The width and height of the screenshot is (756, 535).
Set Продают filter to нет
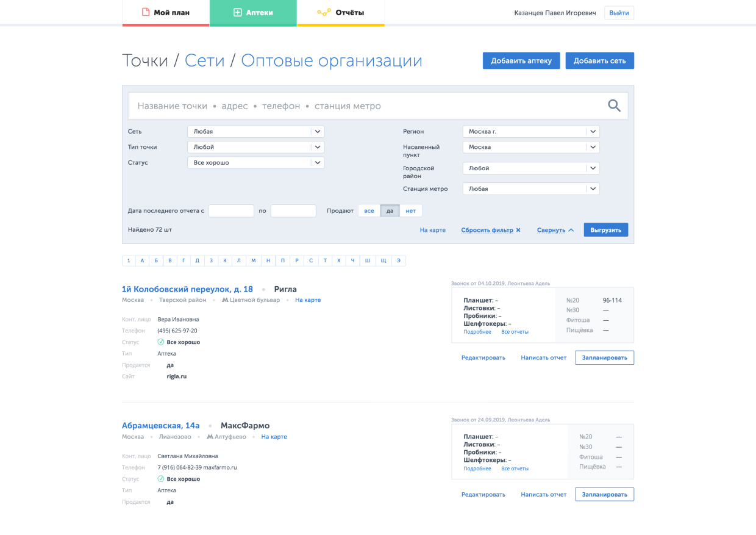(411, 210)
